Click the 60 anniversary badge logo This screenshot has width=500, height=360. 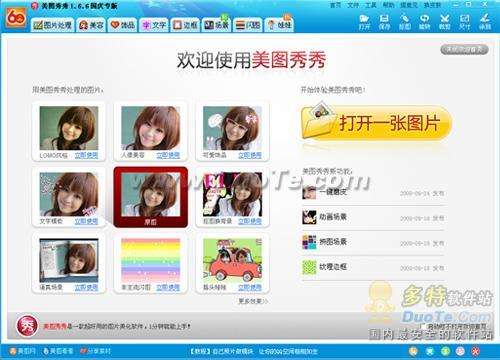(16, 17)
